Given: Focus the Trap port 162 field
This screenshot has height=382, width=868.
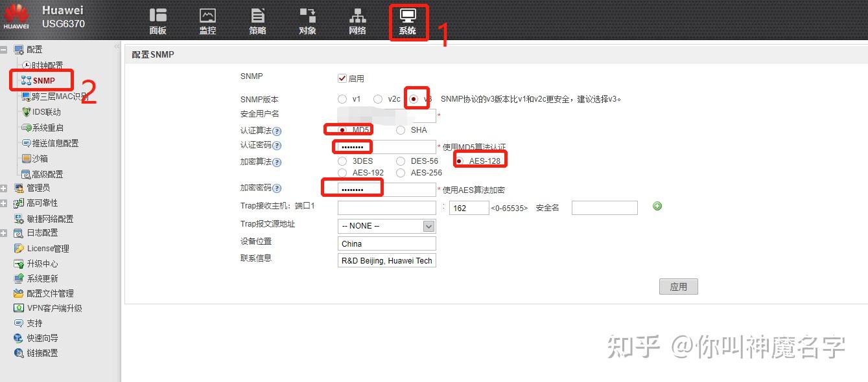Looking at the screenshot, I should click(469, 208).
